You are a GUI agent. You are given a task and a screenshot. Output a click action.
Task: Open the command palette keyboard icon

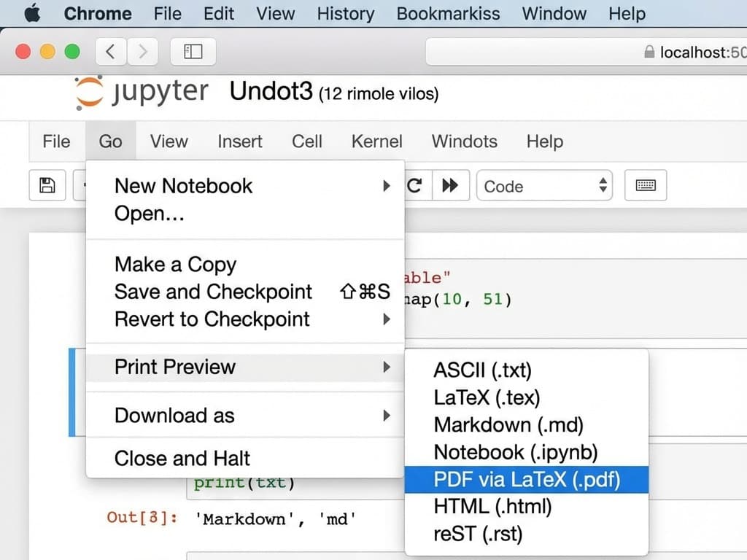pos(645,185)
